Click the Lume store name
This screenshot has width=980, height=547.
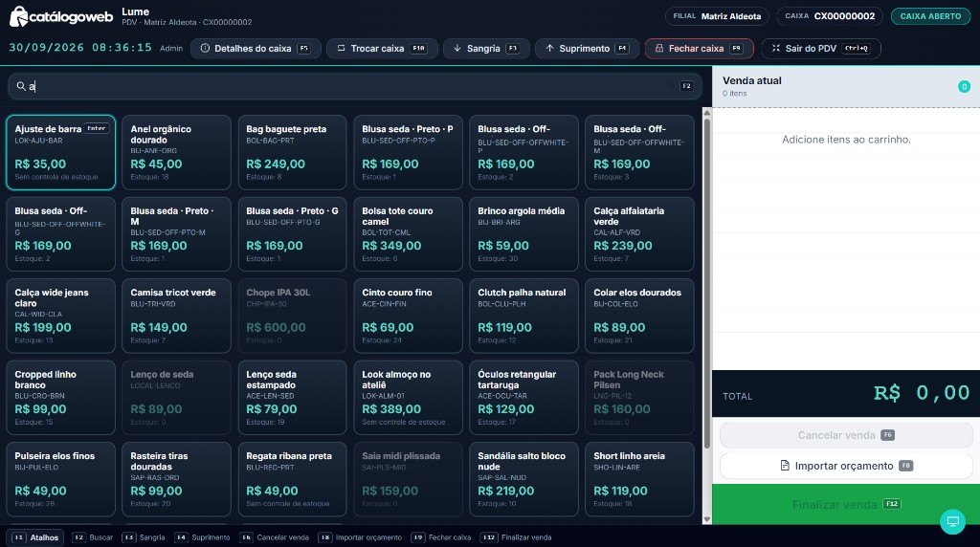(135, 11)
